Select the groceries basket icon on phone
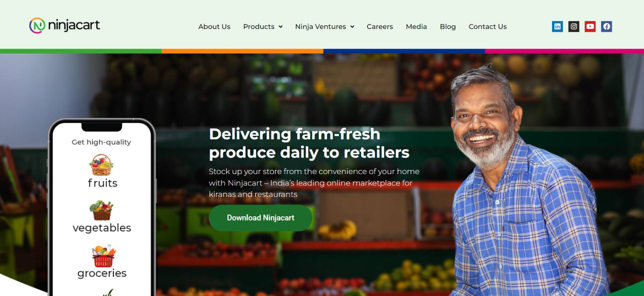644x296 pixels. (x=103, y=256)
